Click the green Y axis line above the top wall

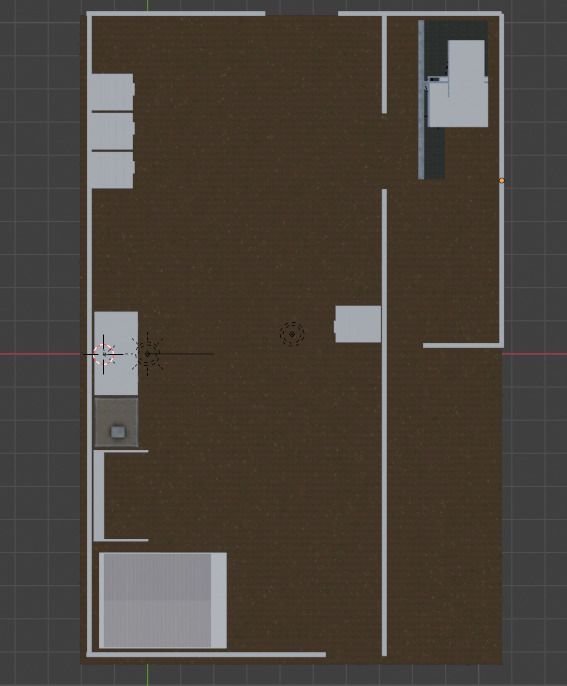[x=147, y=5]
